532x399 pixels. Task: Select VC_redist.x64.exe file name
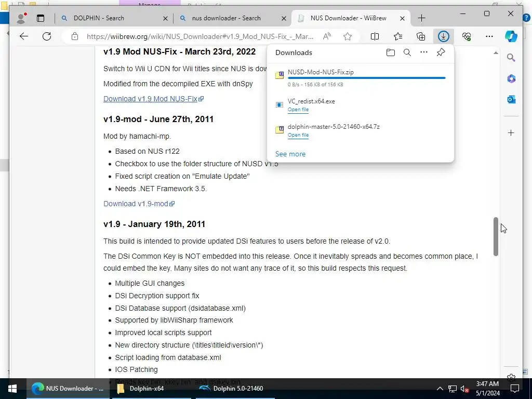click(x=311, y=101)
